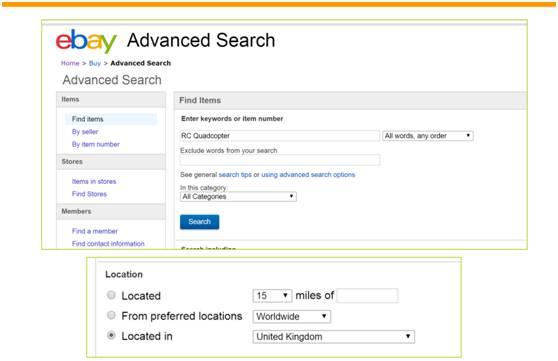
Task: Select From preferred locations radio button
Action: point(111,315)
